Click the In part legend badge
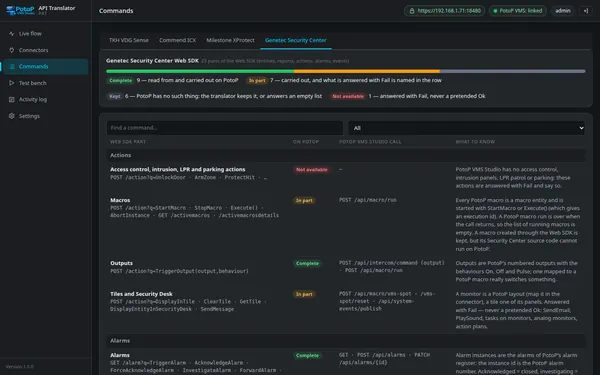 tap(257, 80)
